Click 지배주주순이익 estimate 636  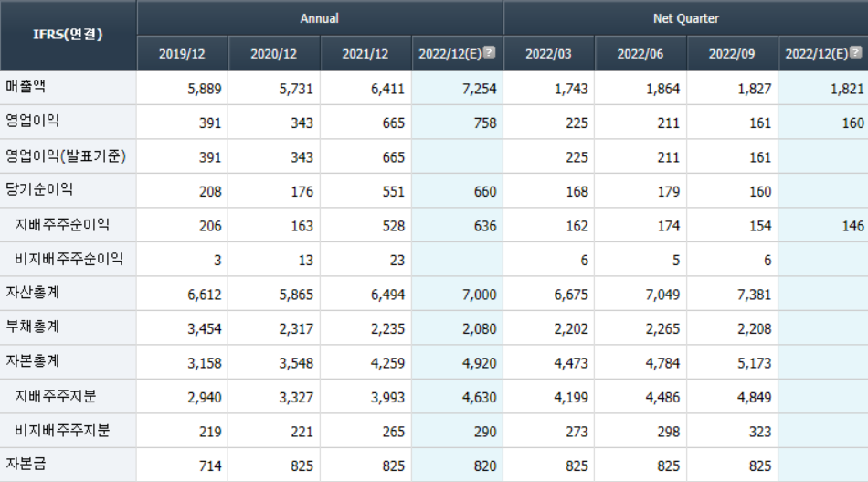(x=485, y=226)
